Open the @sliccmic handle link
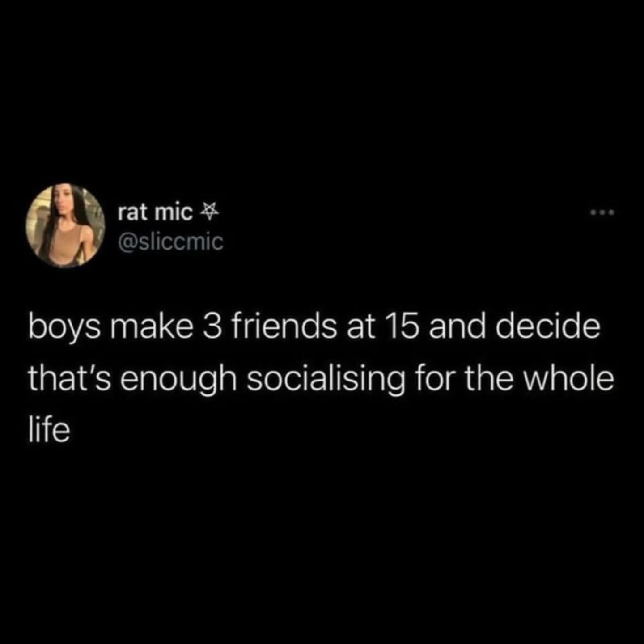This screenshot has width=644, height=644. [170, 242]
